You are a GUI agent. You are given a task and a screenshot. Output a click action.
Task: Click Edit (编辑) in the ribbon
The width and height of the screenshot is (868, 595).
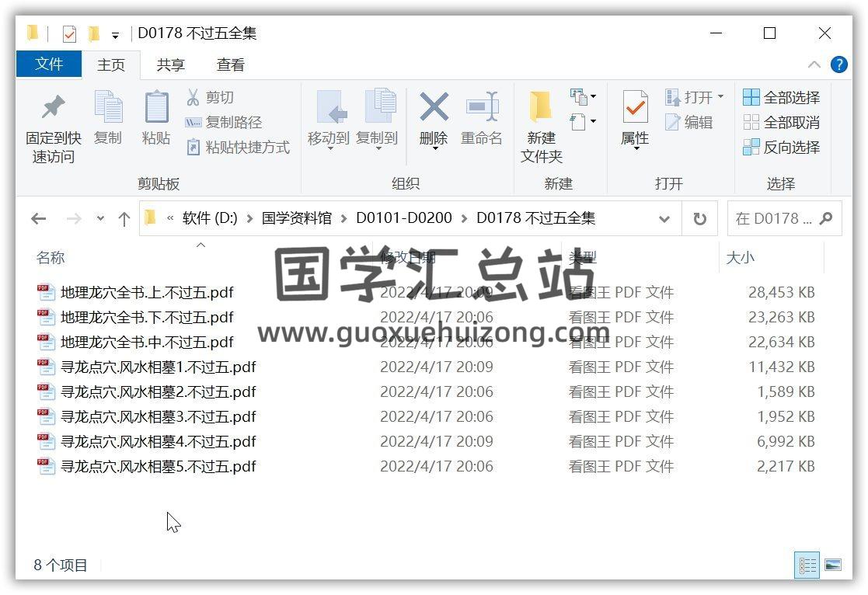pyautogui.click(x=688, y=122)
